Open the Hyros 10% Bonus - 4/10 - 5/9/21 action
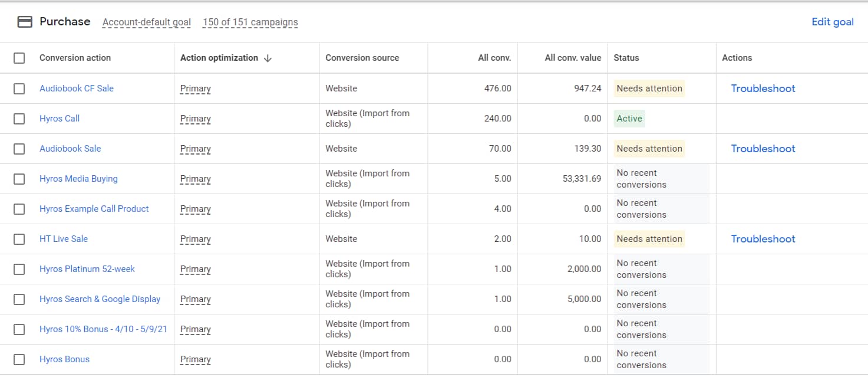 (x=103, y=329)
